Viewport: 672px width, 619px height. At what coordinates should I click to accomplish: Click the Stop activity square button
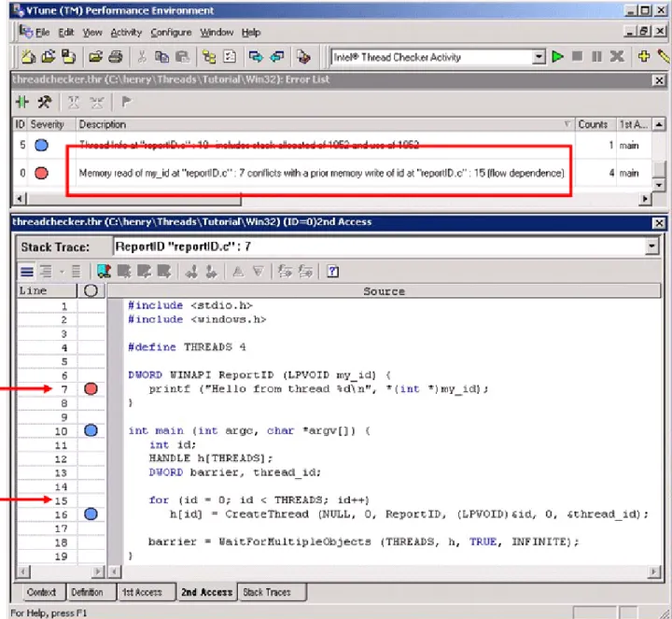pyautogui.click(x=578, y=57)
